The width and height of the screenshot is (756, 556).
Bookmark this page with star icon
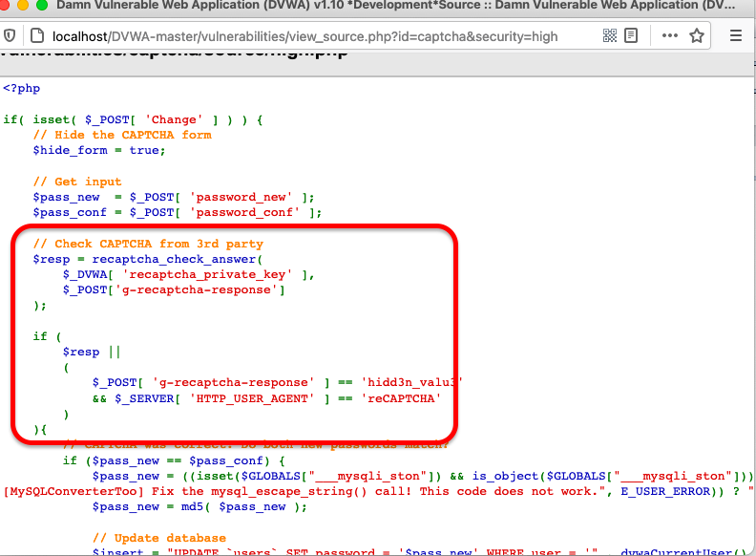pos(697,35)
